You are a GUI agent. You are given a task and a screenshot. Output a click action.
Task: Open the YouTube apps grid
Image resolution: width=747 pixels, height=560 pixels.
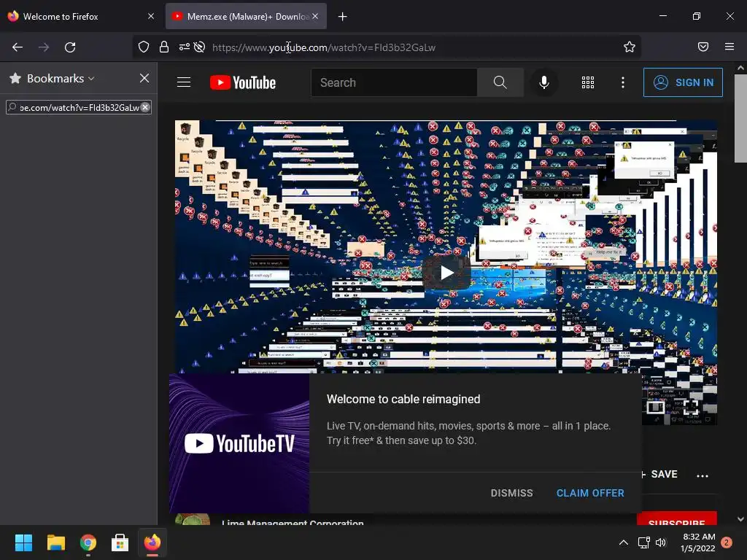click(x=588, y=82)
